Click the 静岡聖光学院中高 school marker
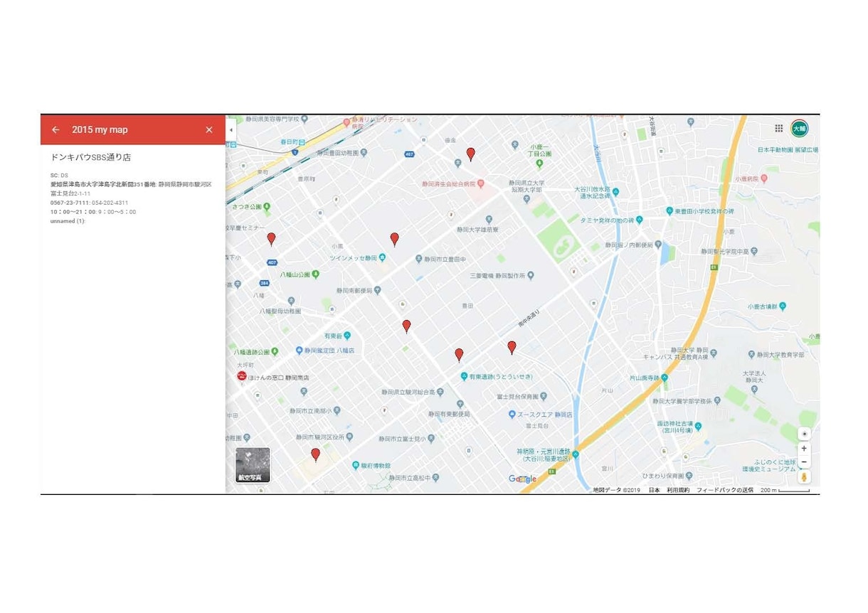The image size is (868, 613). (753, 251)
